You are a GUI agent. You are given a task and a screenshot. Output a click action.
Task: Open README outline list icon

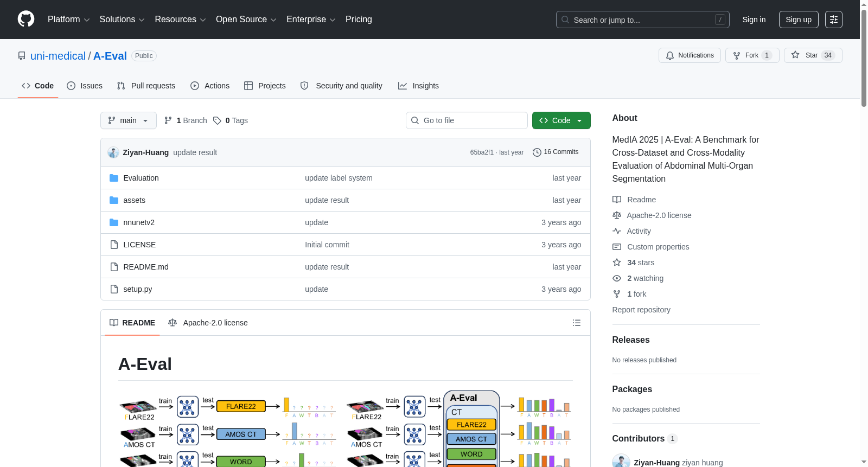[x=576, y=323]
